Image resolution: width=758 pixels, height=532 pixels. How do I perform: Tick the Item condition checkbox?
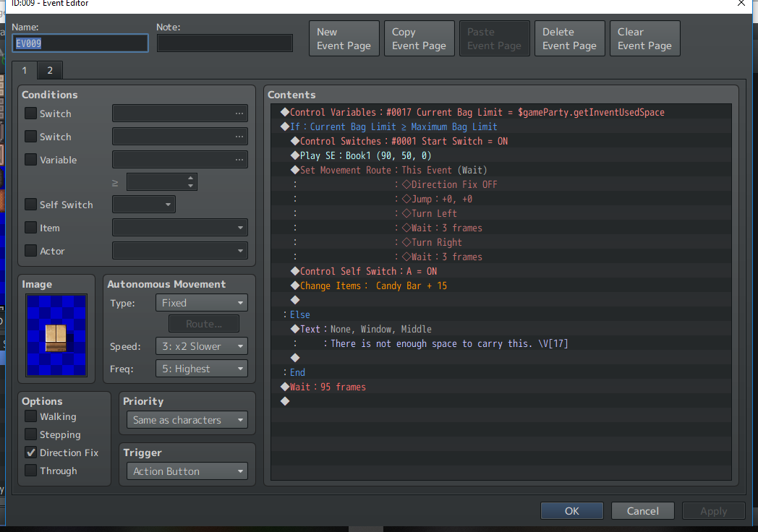pyautogui.click(x=30, y=228)
